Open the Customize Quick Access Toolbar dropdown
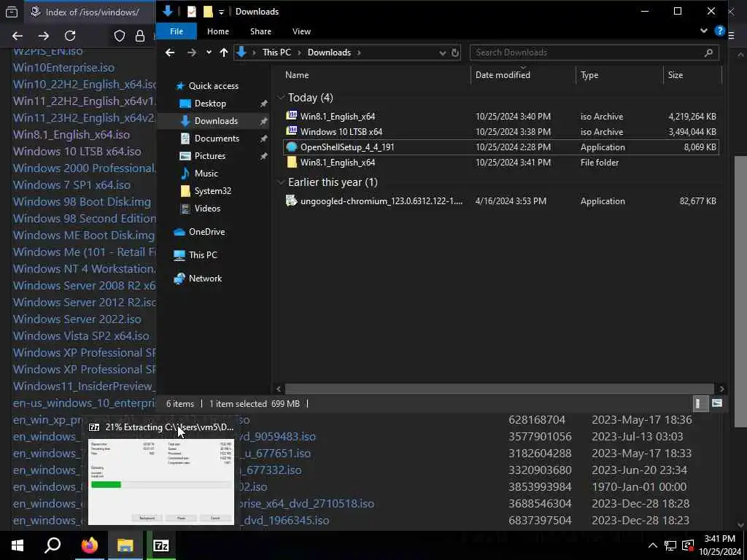Viewport: 747px width, 560px height. (222, 12)
